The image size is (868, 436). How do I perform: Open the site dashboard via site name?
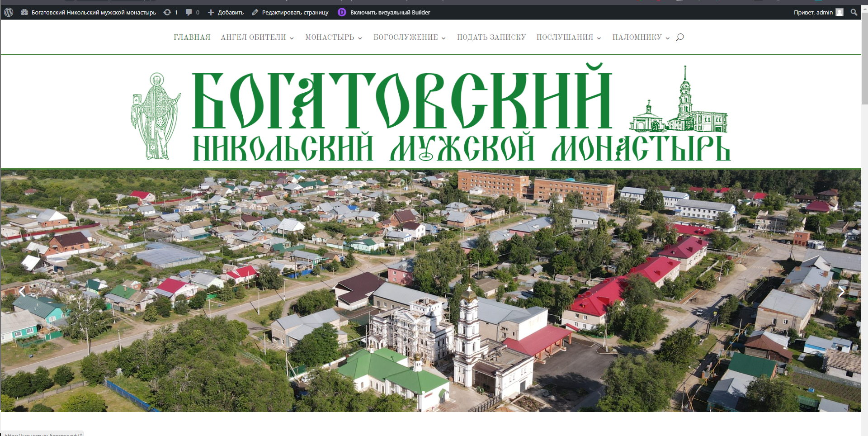93,13
